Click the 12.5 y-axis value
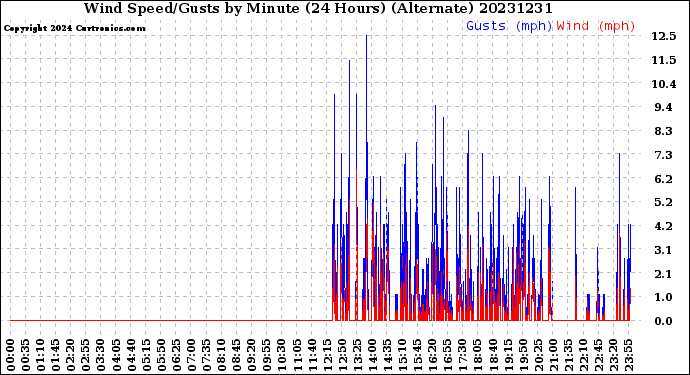Viewport: 690px width, 375px height. click(664, 36)
